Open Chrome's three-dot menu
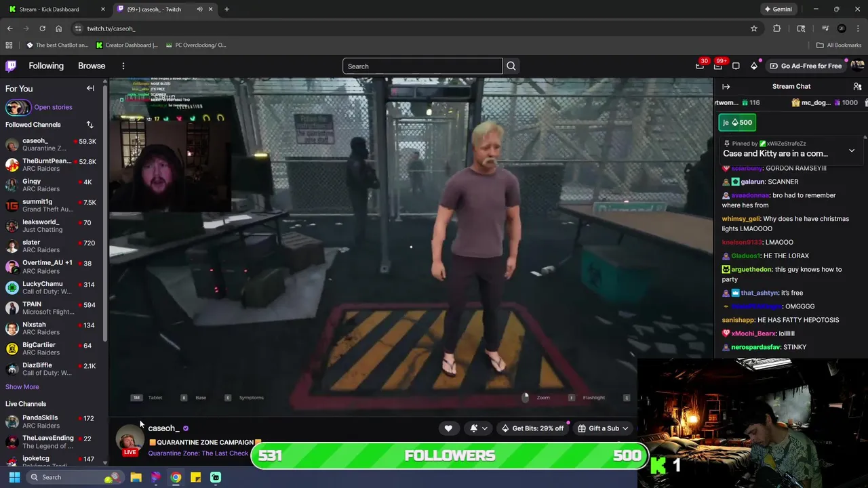 (858, 28)
